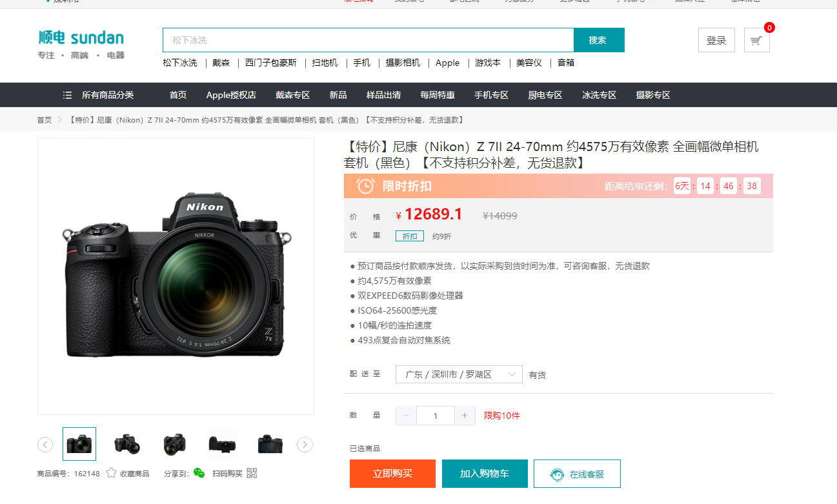Select the highlighted front-view camera thumbnail
The height and width of the screenshot is (504, 837).
point(79,444)
